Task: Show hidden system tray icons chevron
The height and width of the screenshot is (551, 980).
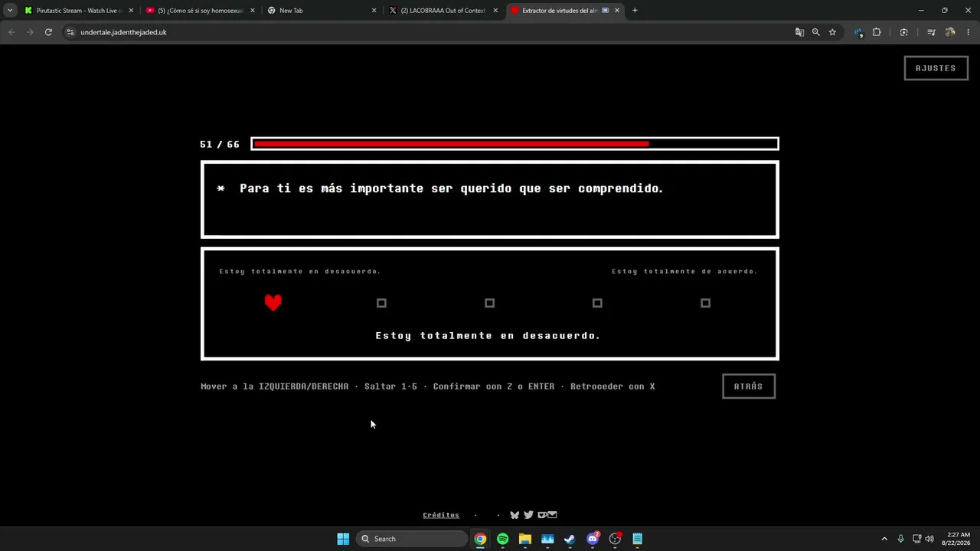Action: click(884, 539)
